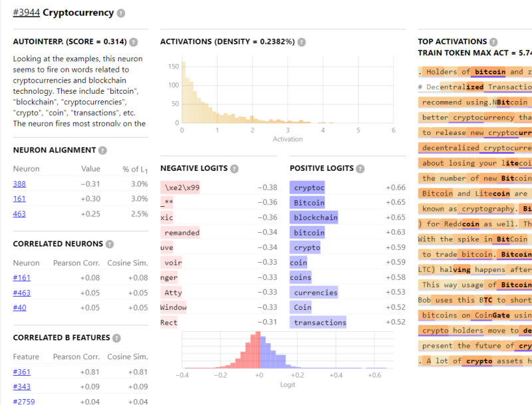The image size is (532, 405).
Task: Click help icon next to Activations density
Action: point(302,42)
